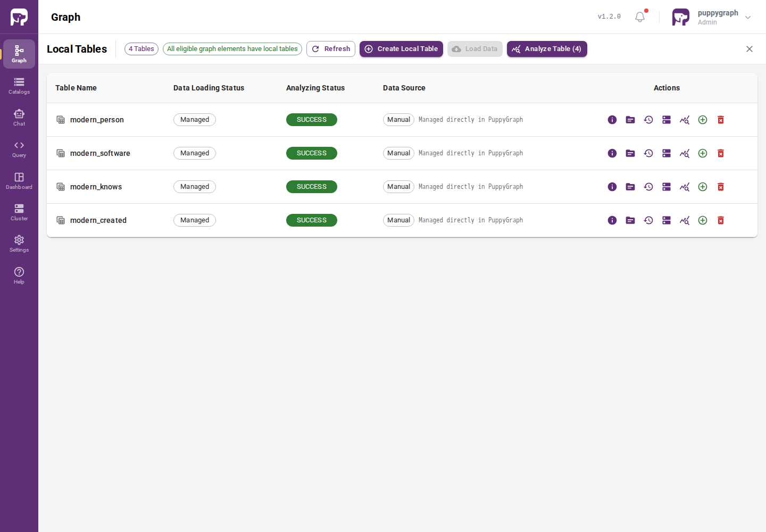The height and width of the screenshot is (532, 766).
Task: Show info for modern_knows table
Action: coord(612,187)
